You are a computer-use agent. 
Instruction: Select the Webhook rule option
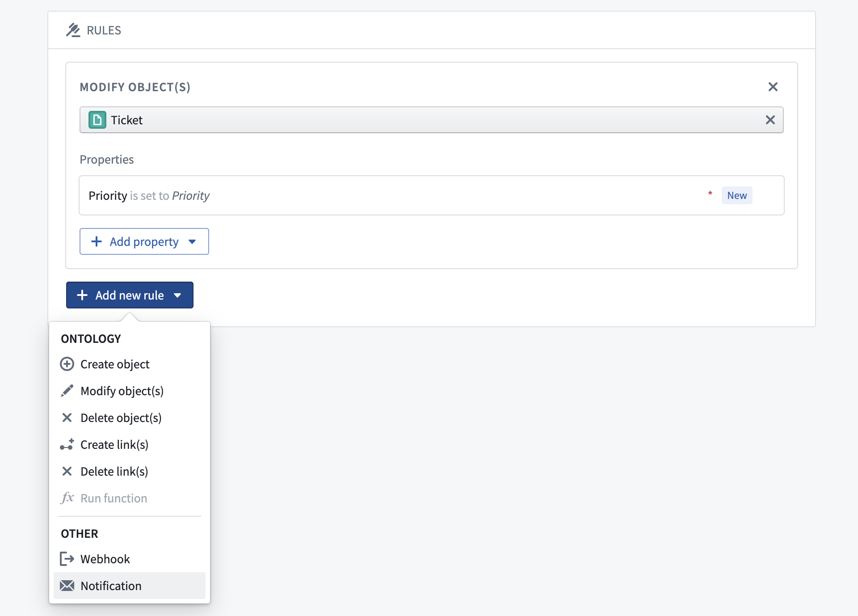[x=130, y=559]
